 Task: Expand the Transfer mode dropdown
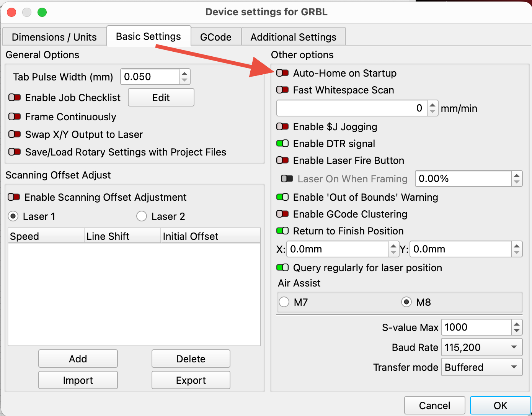[481, 367]
